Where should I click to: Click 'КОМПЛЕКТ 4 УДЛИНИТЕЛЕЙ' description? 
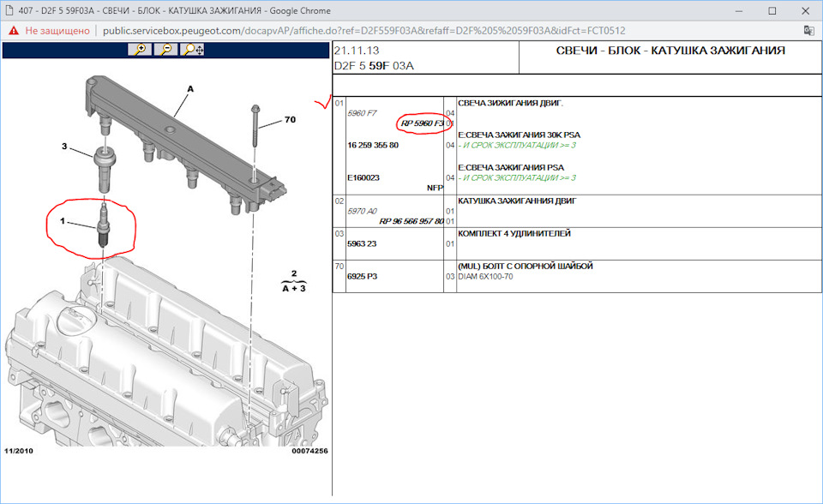point(514,233)
